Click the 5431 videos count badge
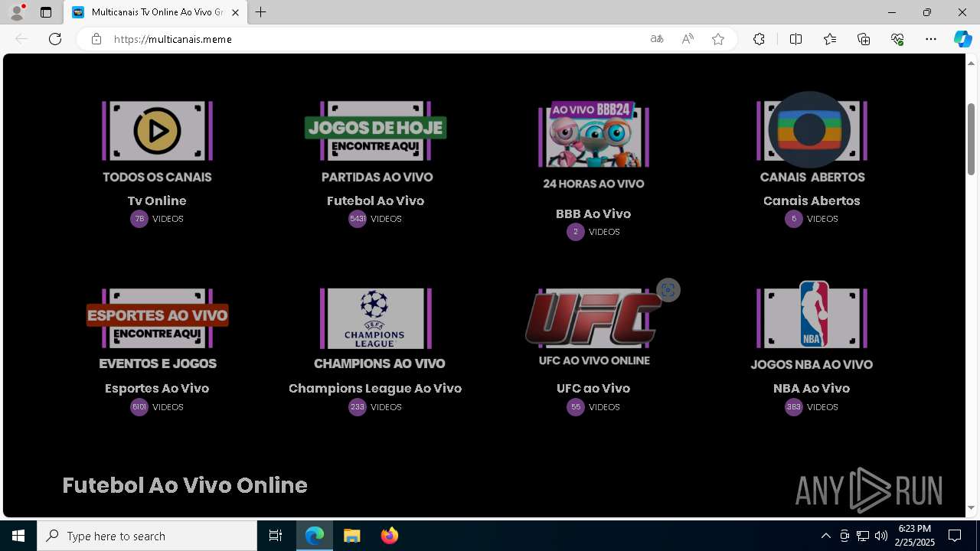Viewport: 980px width, 551px height. pos(358,219)
